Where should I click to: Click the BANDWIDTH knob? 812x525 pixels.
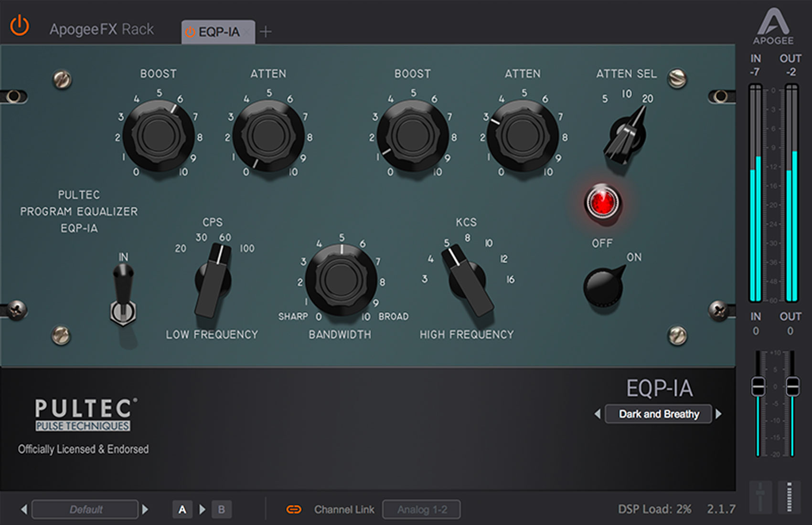coord(341,280)
